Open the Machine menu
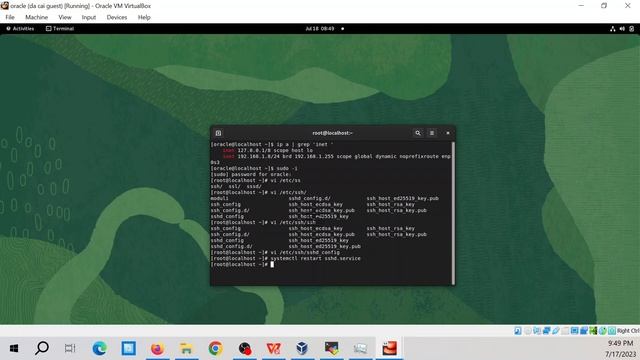This screenshot has width=640, height=360. point(36,17)
